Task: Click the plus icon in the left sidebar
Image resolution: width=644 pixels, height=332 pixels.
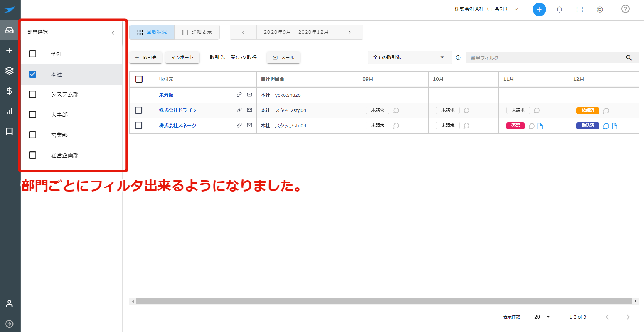Action: [9, 51]
